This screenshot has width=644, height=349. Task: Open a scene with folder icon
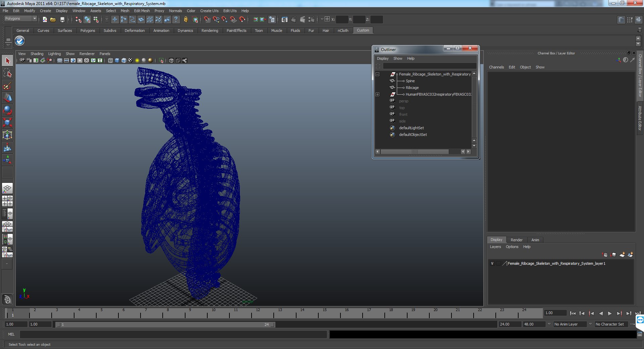(x=53, y=19)
